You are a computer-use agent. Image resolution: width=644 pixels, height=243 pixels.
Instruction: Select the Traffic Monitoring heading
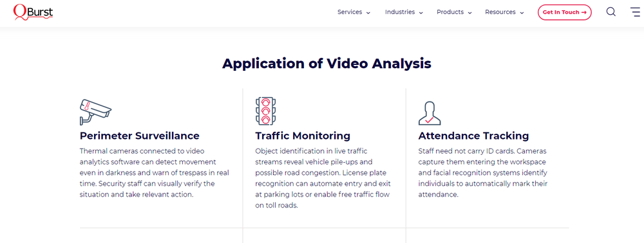point(303,136)
